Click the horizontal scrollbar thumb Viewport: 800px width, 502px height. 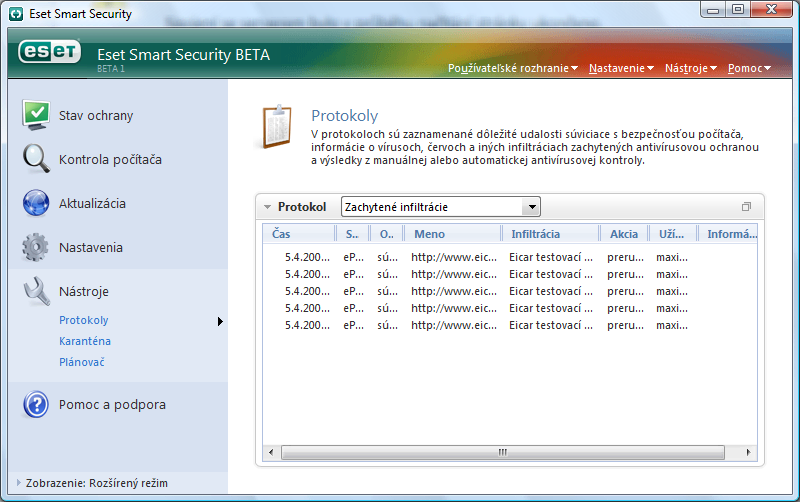(503, 453)
